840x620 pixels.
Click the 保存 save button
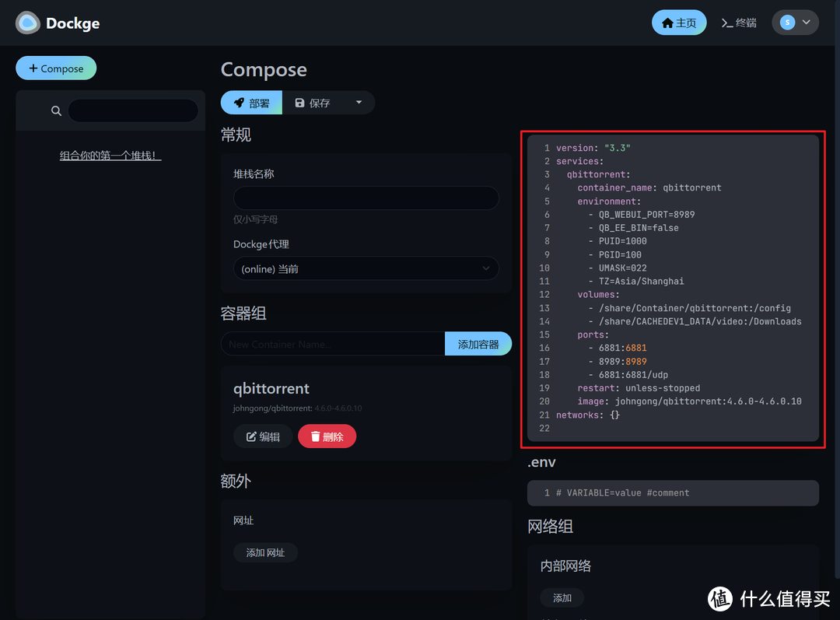pyautogui.click(x=313, y=103)
